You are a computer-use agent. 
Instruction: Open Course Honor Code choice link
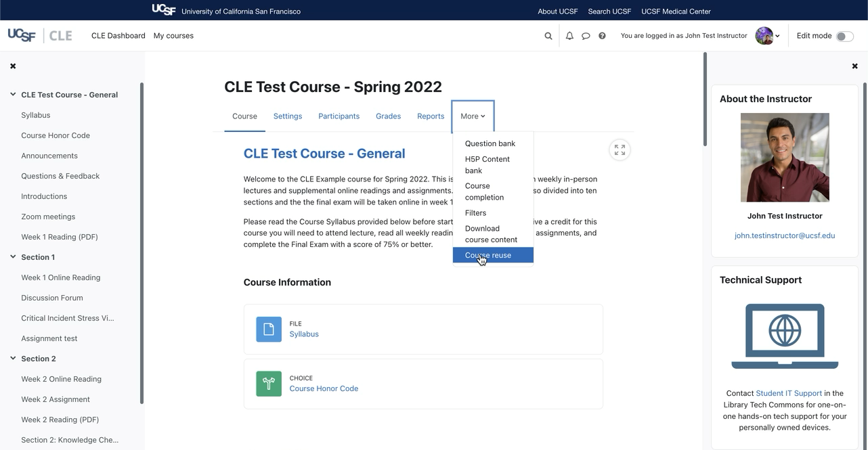[324, 388]
